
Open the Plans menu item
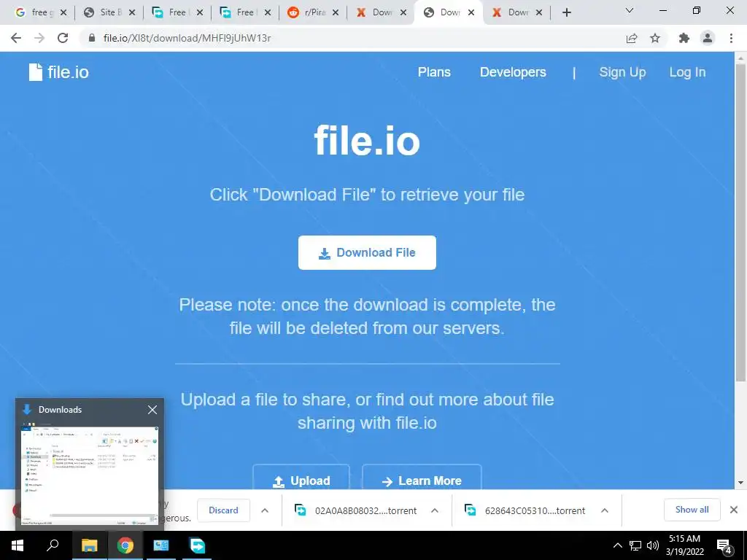434,72
